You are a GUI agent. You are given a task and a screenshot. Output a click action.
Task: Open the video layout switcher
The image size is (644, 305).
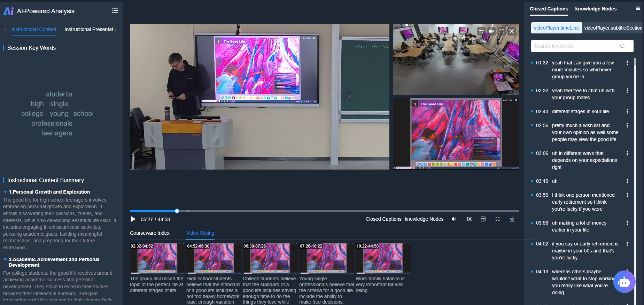point(483,219)
